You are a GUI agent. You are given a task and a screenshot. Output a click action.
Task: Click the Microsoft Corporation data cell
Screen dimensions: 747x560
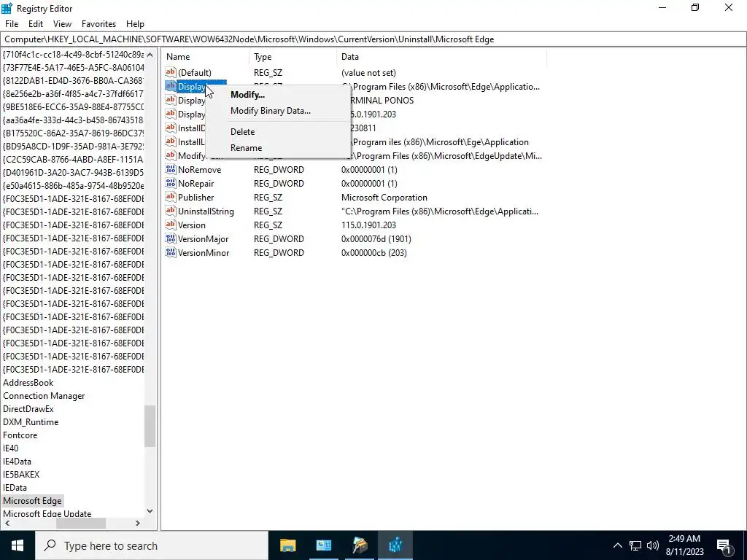point(384,197)
